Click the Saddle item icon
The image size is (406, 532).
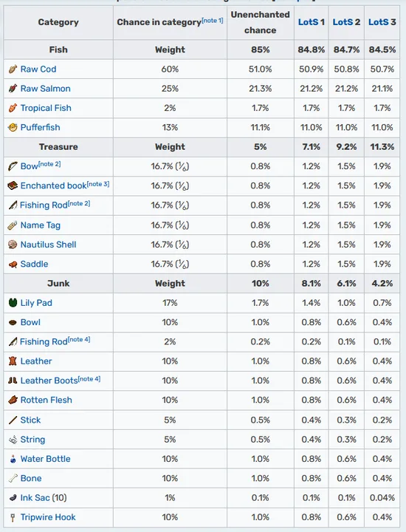[x=13, y=265]
